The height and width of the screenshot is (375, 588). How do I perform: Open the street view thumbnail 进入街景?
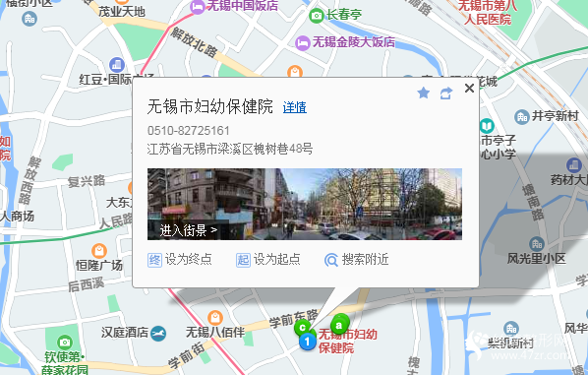tap(305, 204)
